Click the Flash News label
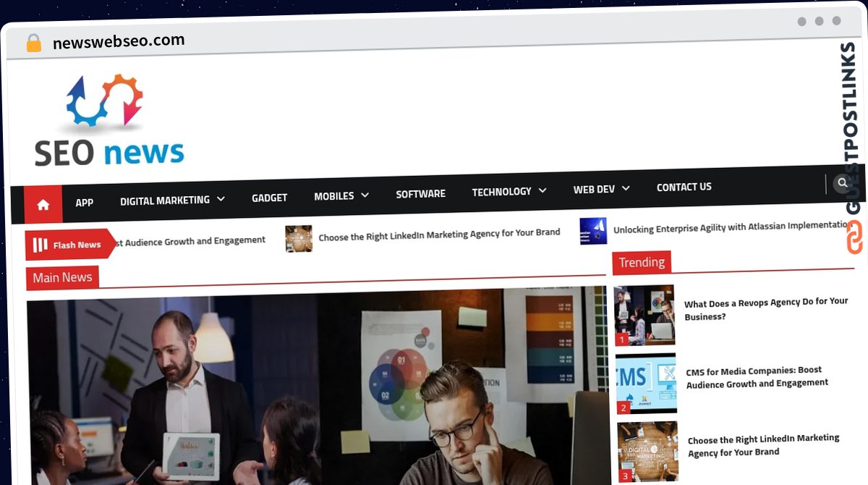868x485 pixels. tap(77, 245)
